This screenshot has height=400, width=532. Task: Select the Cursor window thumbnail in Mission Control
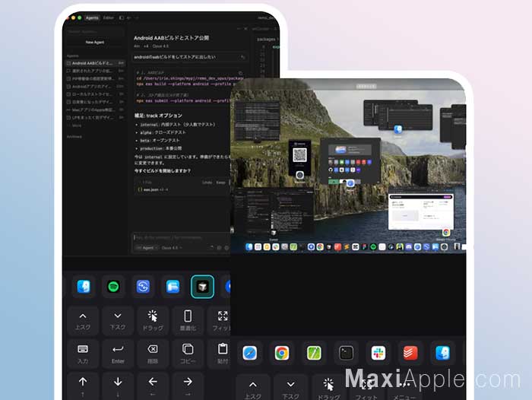274,210
